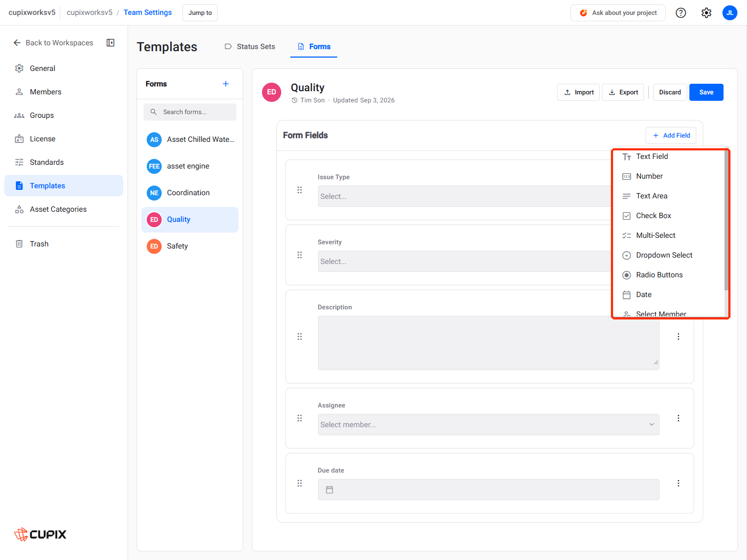Go Back to Workspaces

(53, 43)
